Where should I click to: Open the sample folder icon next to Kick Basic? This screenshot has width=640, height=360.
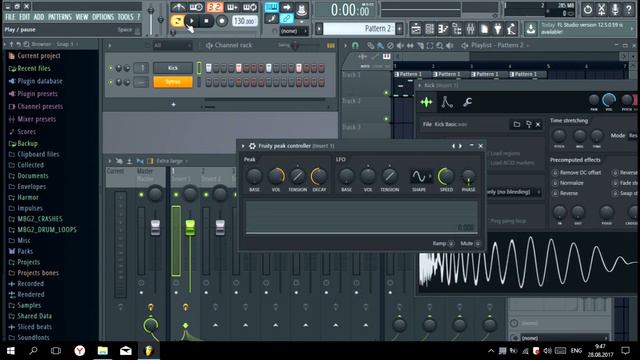tap(517, 124)
